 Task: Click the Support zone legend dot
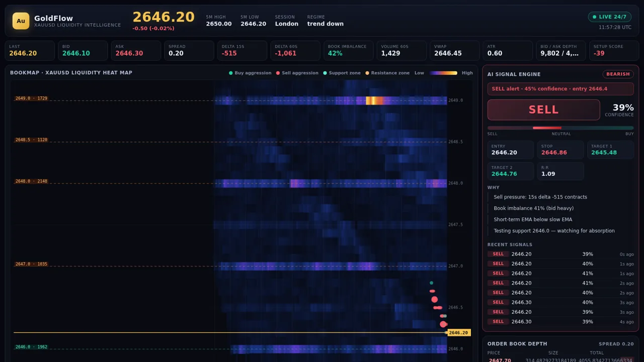[325, 73]
